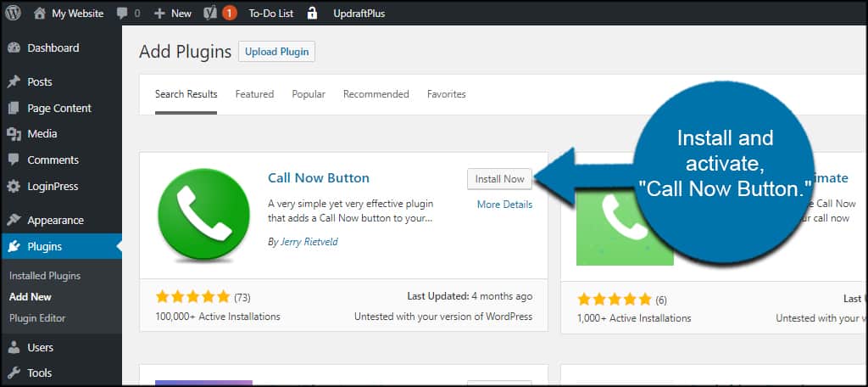
Task: Go to My Website link text
Action: [77, 14]
